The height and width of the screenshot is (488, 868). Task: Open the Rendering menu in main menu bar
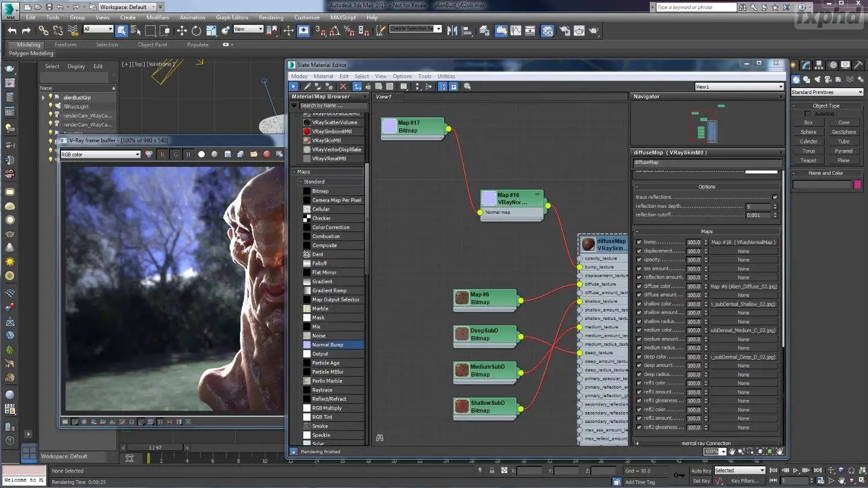point(271,17)
